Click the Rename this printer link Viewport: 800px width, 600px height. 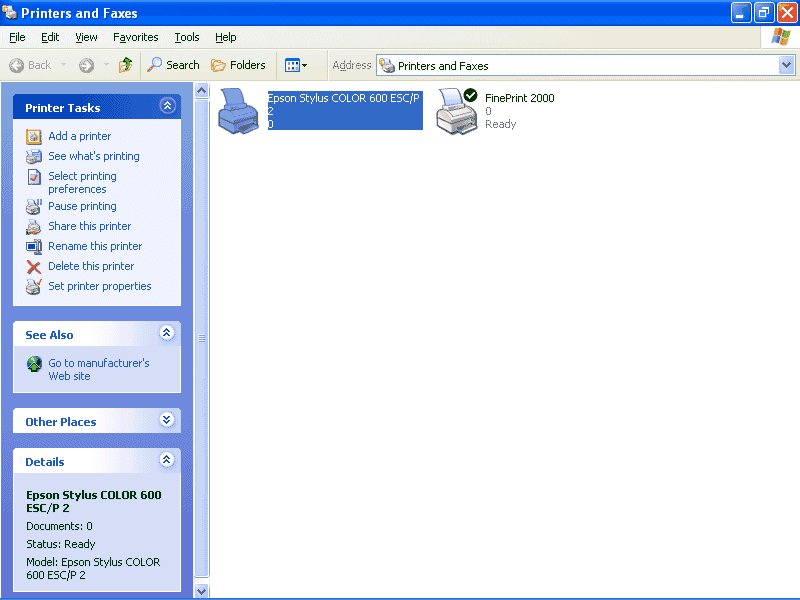95,246
